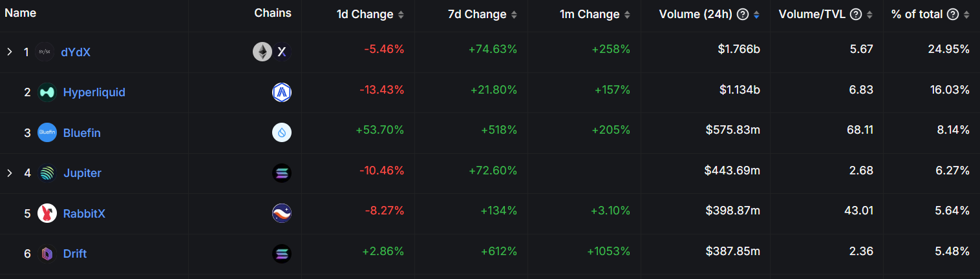Viewport: 980px width, 279px height.
Task: Open the RabbitX protocol link
Action: tap(84, 213)
